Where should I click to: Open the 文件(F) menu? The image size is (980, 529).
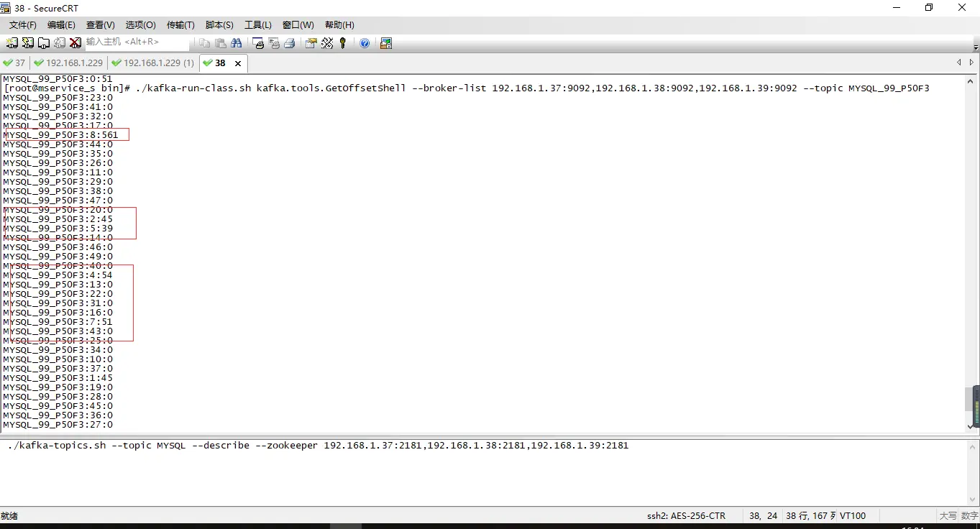[x=23, y=25]
